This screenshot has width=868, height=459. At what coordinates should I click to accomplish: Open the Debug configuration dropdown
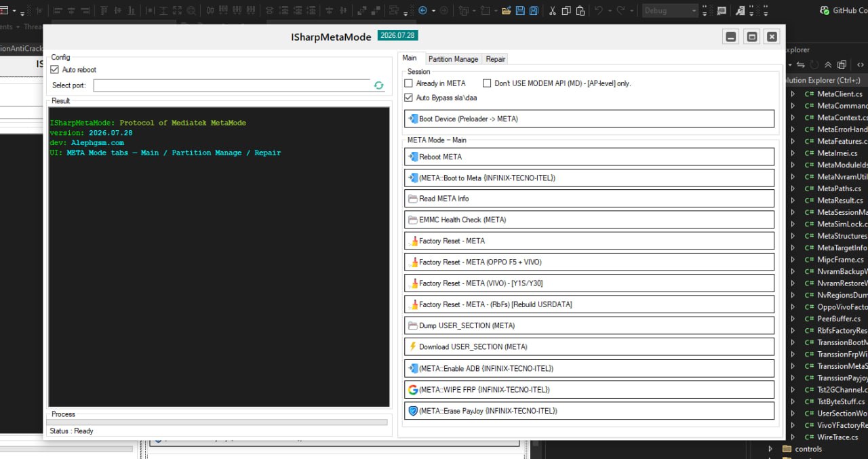[669, 11]
